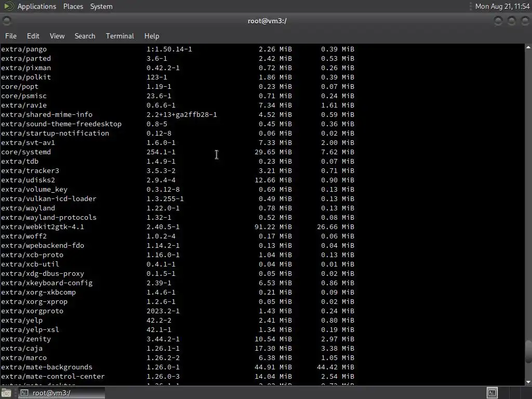The height and width of the screenshot is (399, 532).
Task: Open the Terminal menu
Action: coord(120,36)
